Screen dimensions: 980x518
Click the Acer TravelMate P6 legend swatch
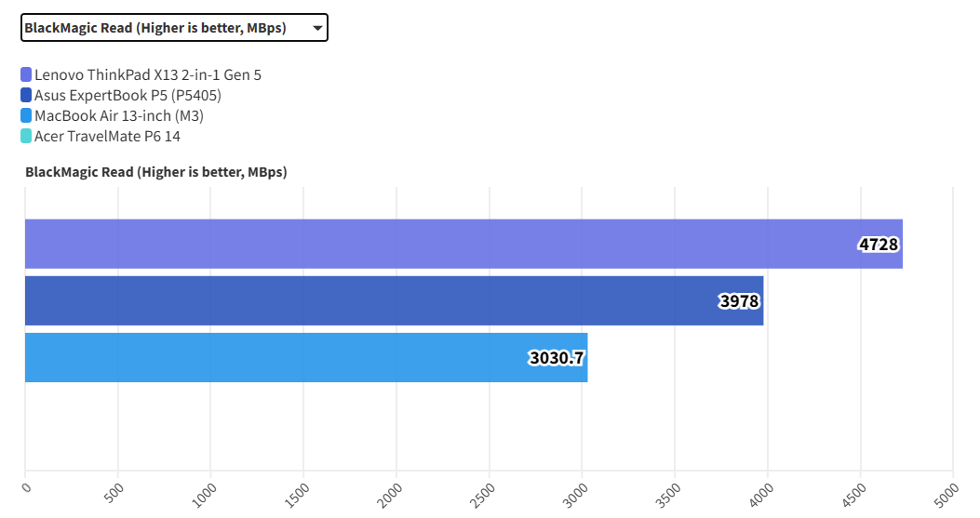coord(26,137)
